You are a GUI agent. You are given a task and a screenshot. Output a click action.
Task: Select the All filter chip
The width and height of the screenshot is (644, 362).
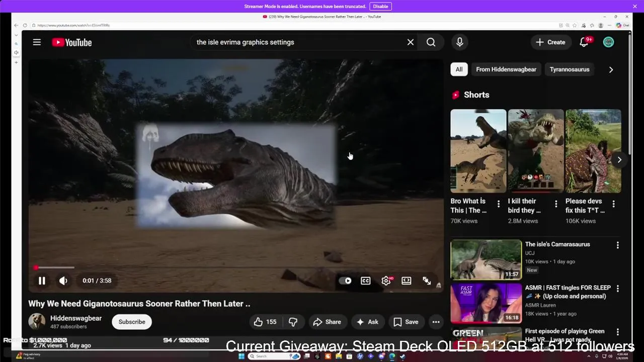(459, 69)
